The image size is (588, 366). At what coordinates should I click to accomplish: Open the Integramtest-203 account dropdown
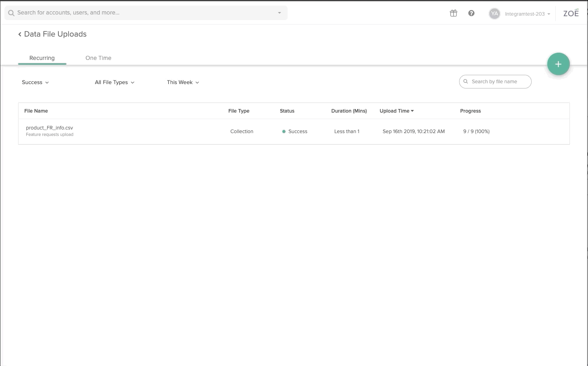click(x=528, y=14)
